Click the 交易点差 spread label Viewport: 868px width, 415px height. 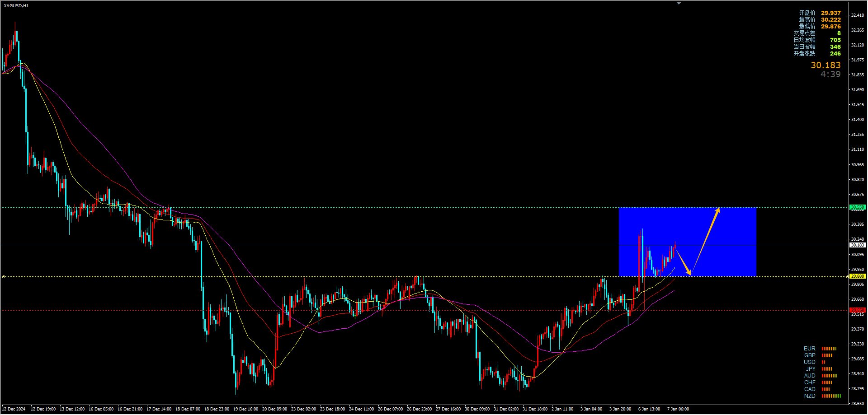[x=804, y=33]
